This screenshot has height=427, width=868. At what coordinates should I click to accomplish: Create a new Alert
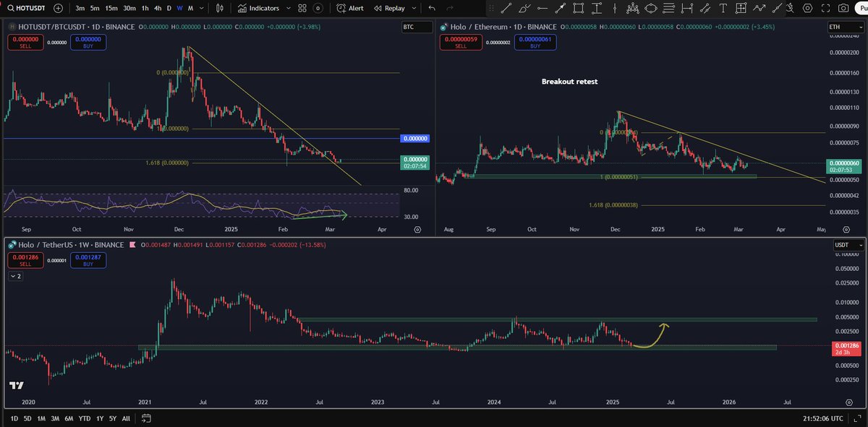pos(350,8)
